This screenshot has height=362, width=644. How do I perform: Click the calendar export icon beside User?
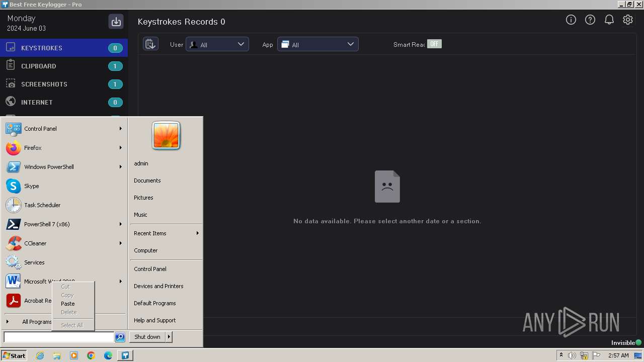[150, 44]
